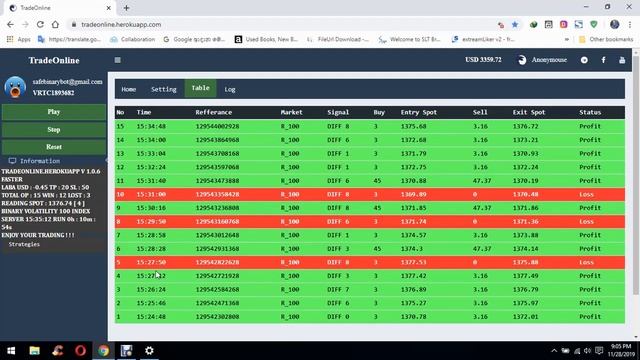Click reference 129542721928 in row 4

217,276
